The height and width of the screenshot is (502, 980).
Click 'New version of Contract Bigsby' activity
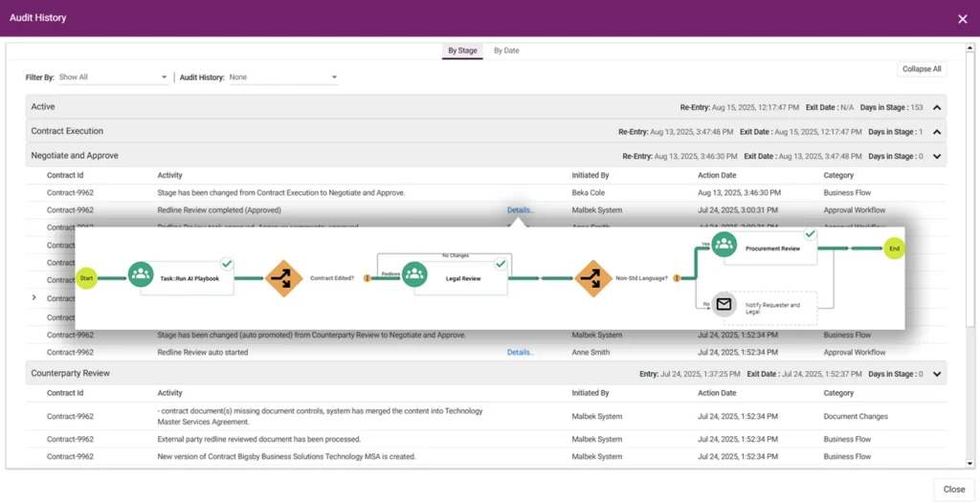287,456
